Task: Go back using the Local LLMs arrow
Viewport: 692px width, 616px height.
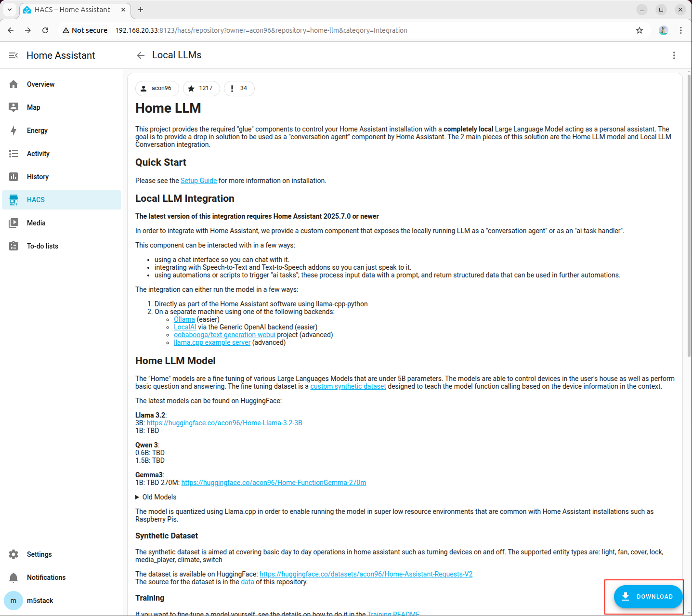Action: click(141, 55)
